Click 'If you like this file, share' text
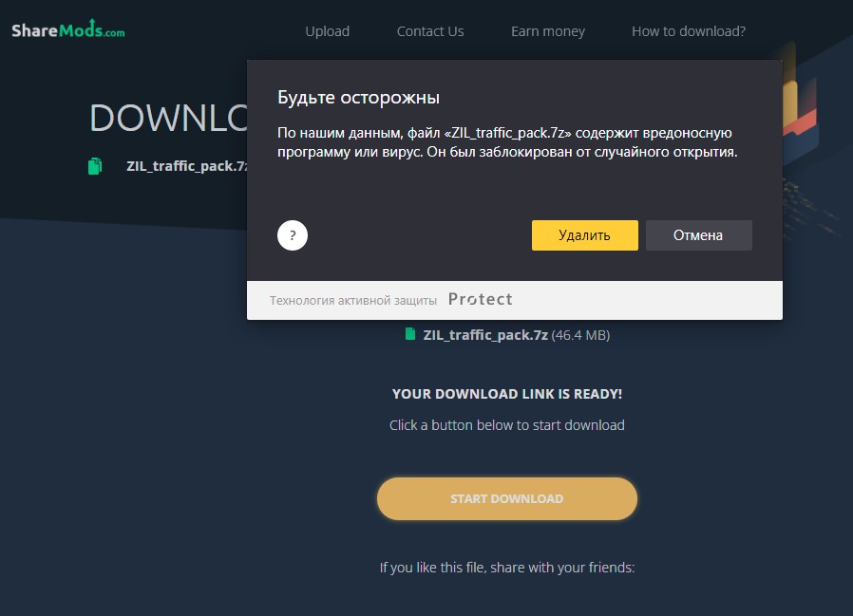Viewport: 853px width, 616px height. (507, 568)
